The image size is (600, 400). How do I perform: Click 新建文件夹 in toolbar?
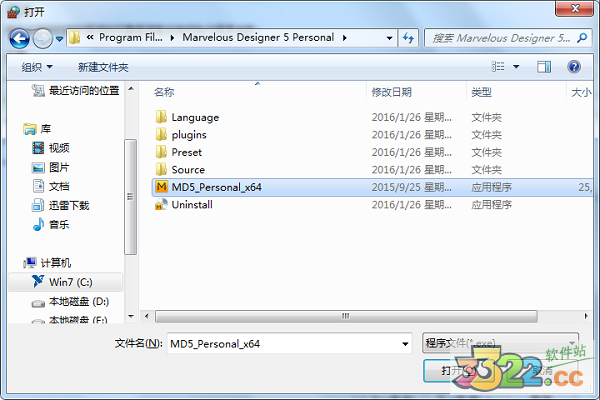(x=103, y=67)
